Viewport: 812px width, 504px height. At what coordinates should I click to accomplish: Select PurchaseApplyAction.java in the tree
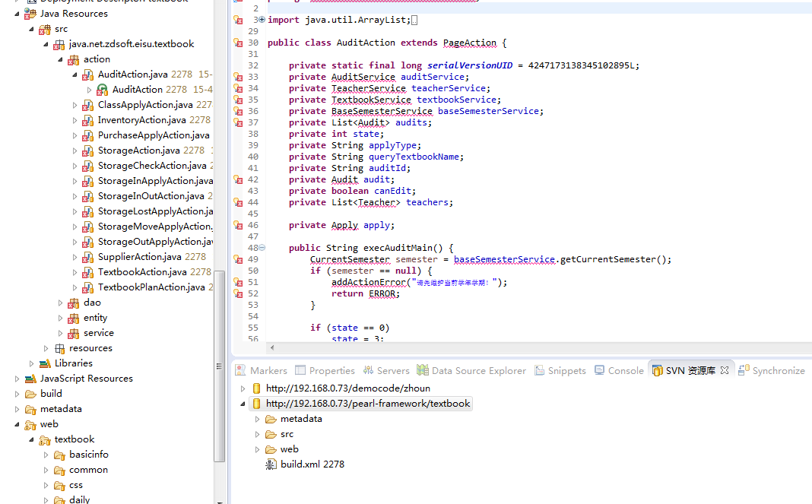click(x=154, y=136)
